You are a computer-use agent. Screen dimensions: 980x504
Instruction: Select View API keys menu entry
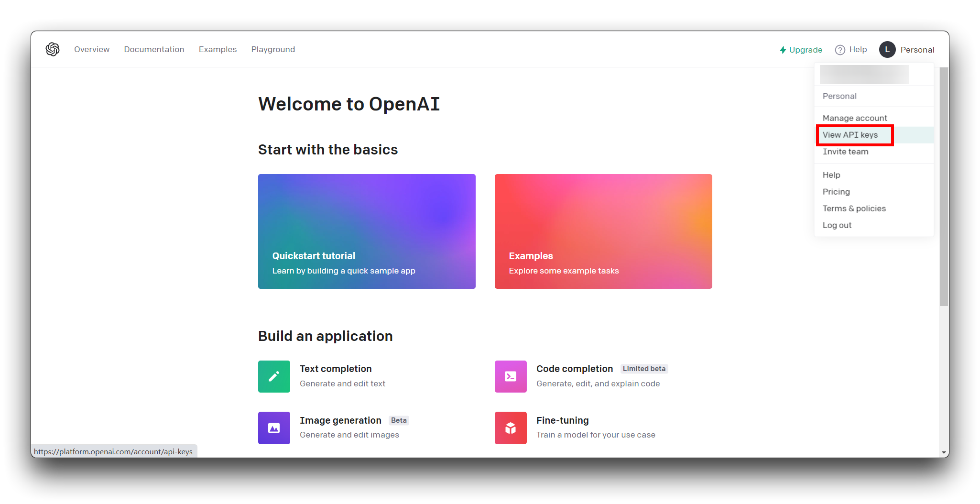coord(874,135)
